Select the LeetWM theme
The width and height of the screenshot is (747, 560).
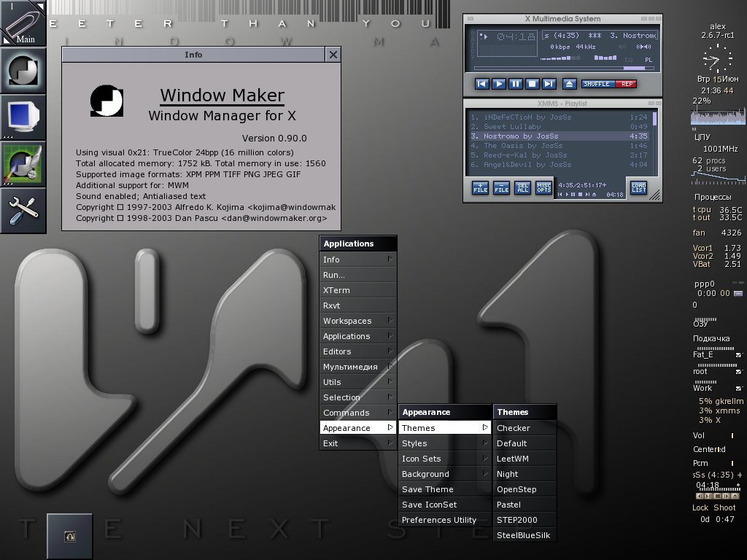pyautogui.click(x=525, y=458)
